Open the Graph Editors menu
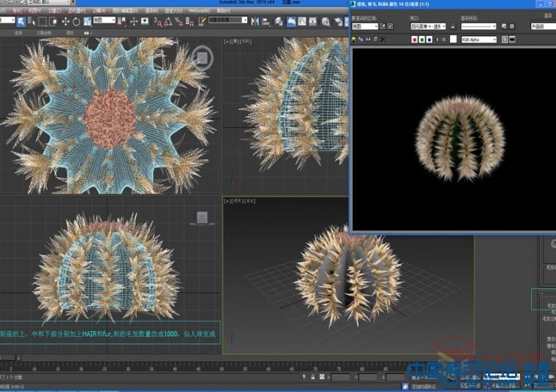Viewport: 556px width, 392px height. (x=125, y=11)
